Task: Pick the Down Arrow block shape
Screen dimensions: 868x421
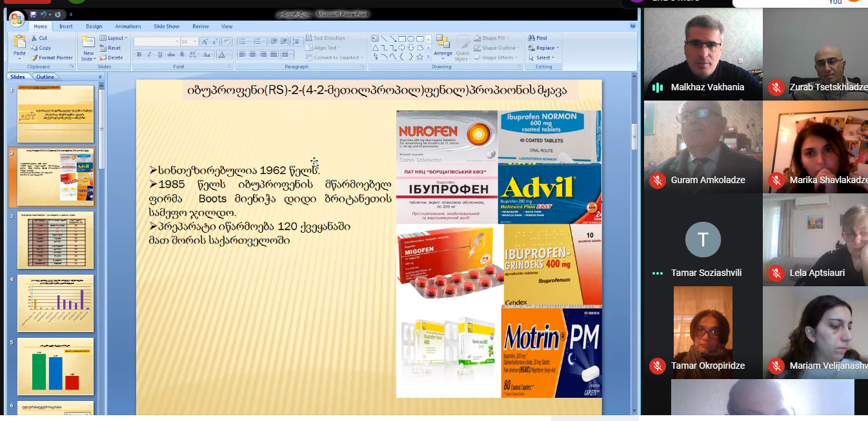Action: (411, 48)
